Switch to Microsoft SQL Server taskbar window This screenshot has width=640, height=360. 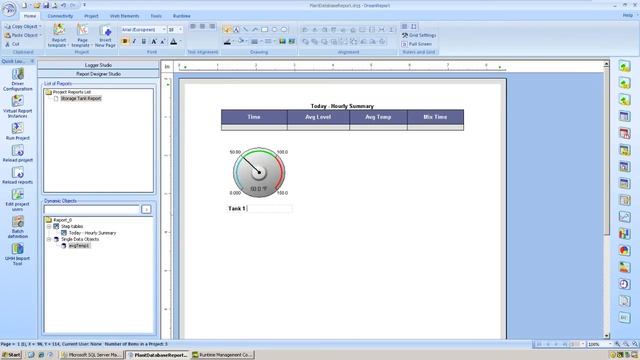(92, 355)
